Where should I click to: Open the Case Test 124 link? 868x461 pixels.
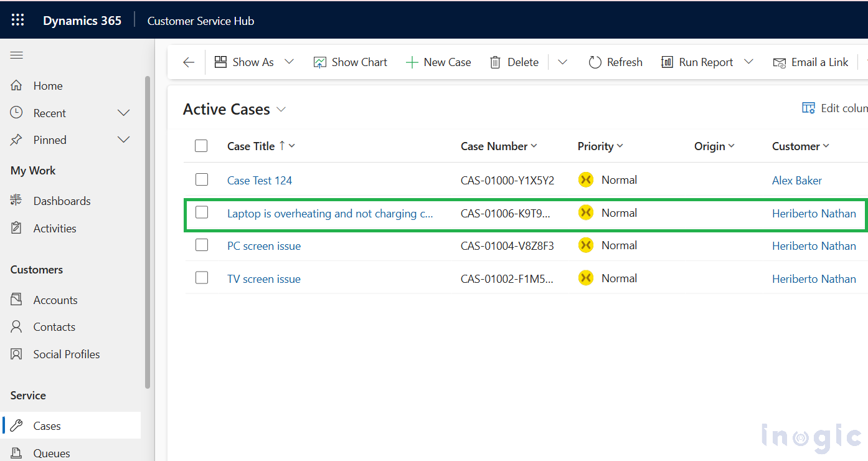[260, 180]
